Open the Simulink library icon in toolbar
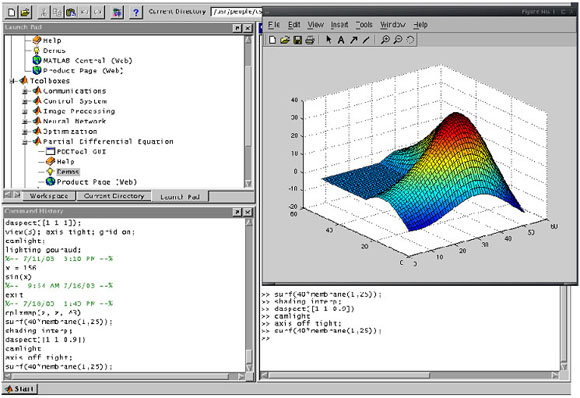Screen dimensions: 580x398 tap(117, 12)
